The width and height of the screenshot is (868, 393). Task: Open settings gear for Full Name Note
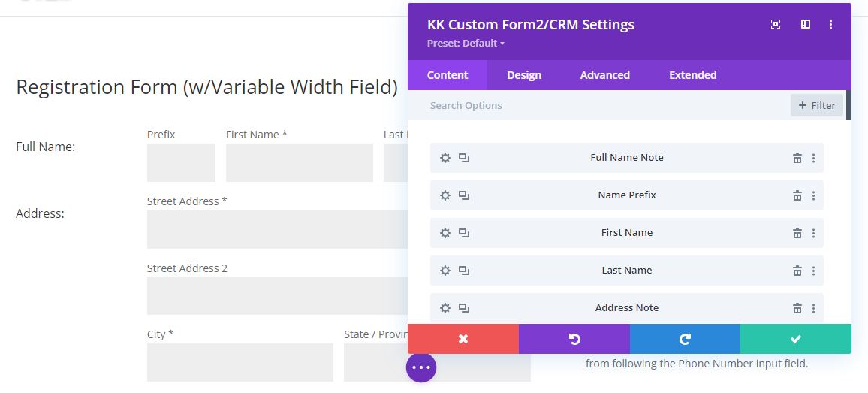click(445, 158)
